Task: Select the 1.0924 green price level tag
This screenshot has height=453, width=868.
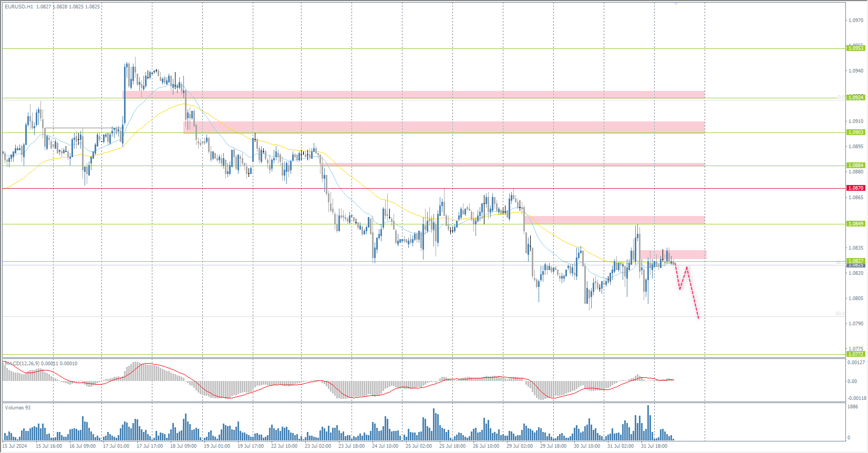Action: [855, 97]
